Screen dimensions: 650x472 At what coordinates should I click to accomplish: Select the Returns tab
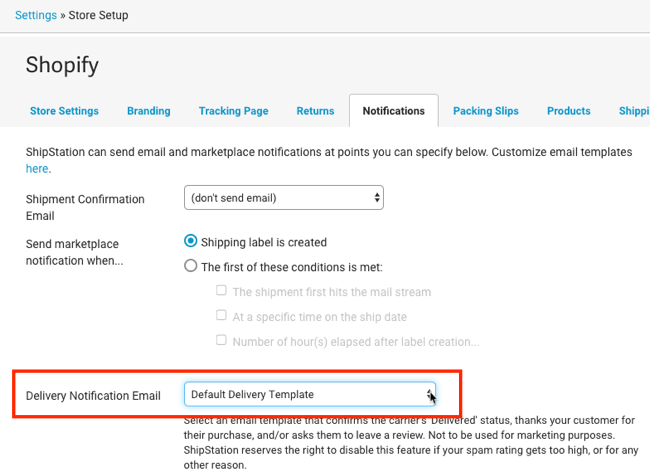click(x=315, y=111)
